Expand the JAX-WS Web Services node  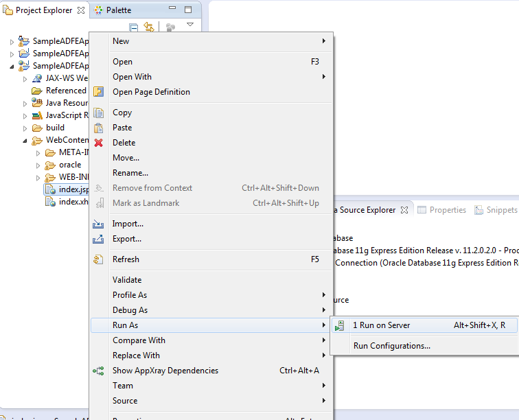(25, 79)
